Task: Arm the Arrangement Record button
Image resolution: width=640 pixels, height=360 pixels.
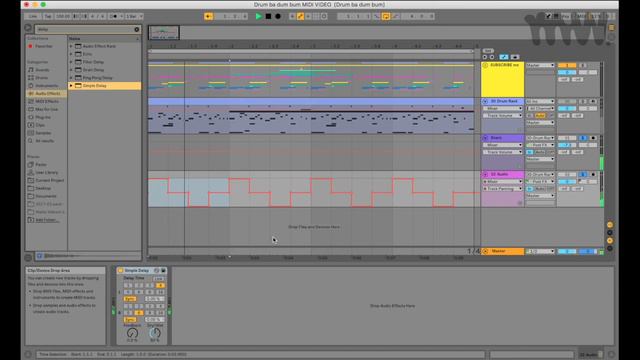Action: click(x=278, y=16)
